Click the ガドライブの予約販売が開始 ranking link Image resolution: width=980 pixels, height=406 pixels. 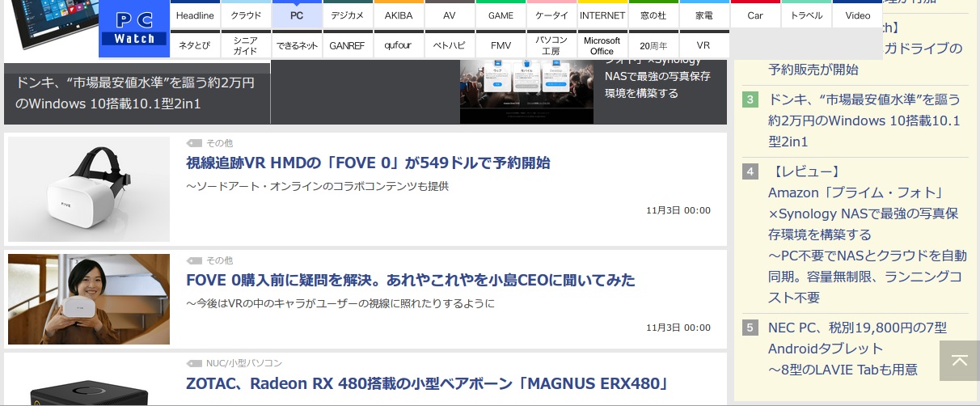(x=865, y=59)
